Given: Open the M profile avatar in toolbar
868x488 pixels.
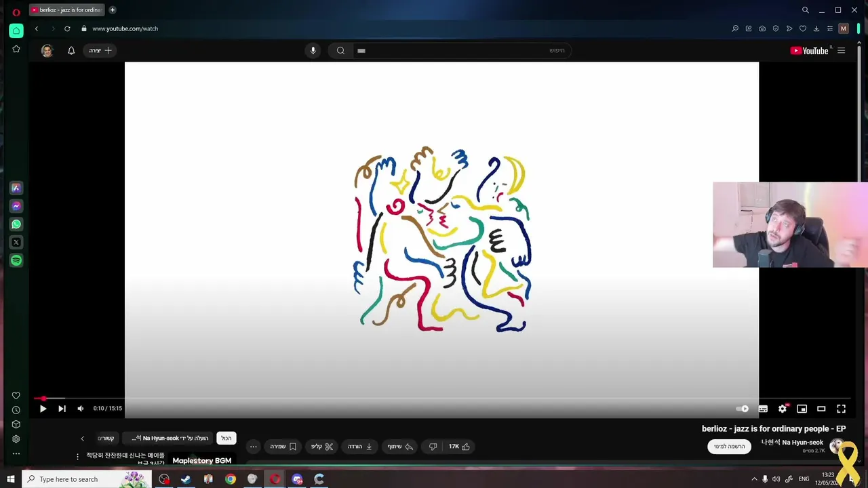Looking at the screenshot, I should click(x=844, y=28).
